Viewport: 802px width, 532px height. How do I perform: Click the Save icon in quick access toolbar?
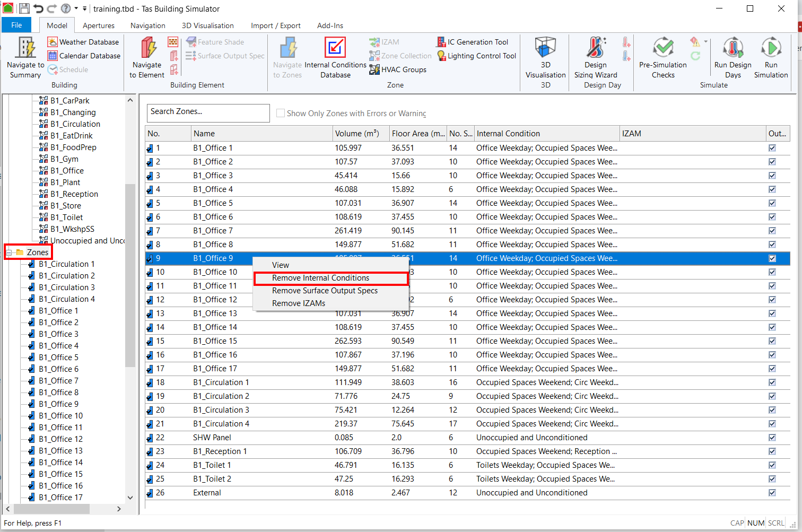(x=24, y=8)
